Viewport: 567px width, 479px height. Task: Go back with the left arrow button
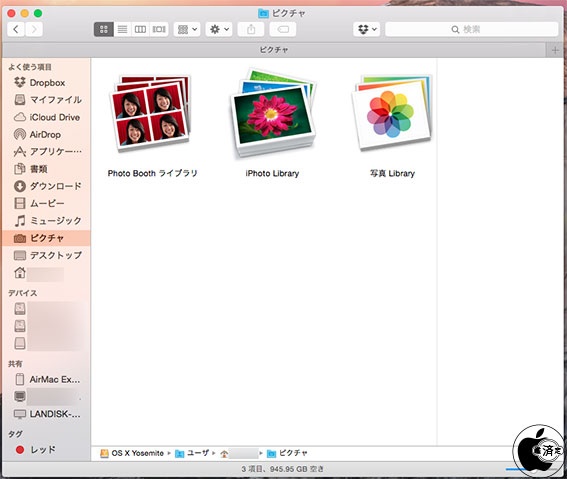(x=16, y=29)
